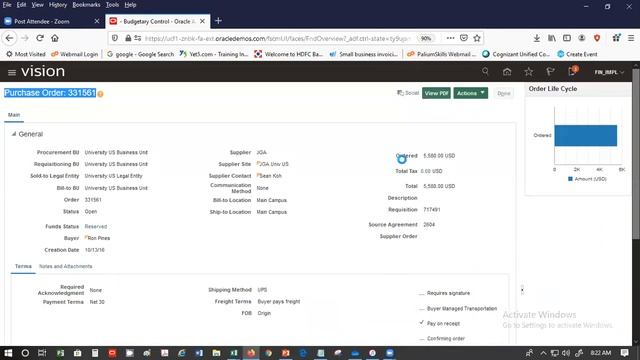Open the Oracle navigator hamburger menu
This screenshot has width=640, height=360.
tap(12, 72)
